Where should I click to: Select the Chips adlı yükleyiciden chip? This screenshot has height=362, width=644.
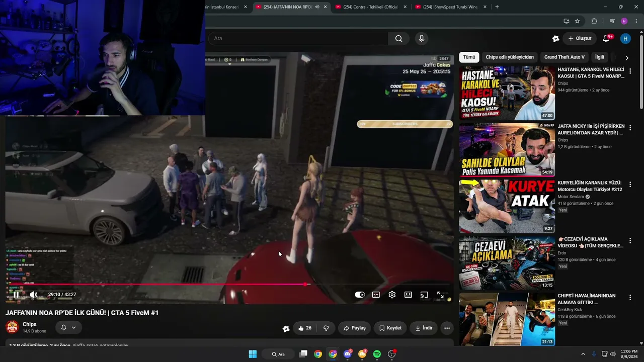point(510,57)
